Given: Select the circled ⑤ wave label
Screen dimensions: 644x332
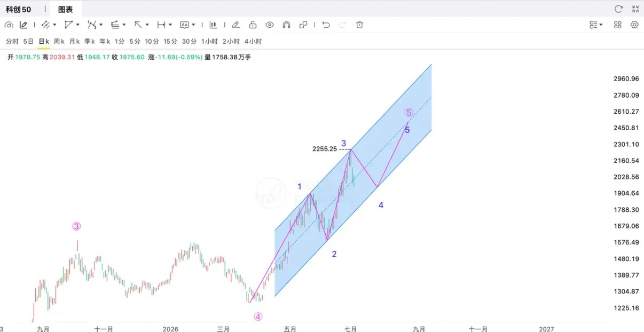Looking at the screenshot, I should 409,113.
